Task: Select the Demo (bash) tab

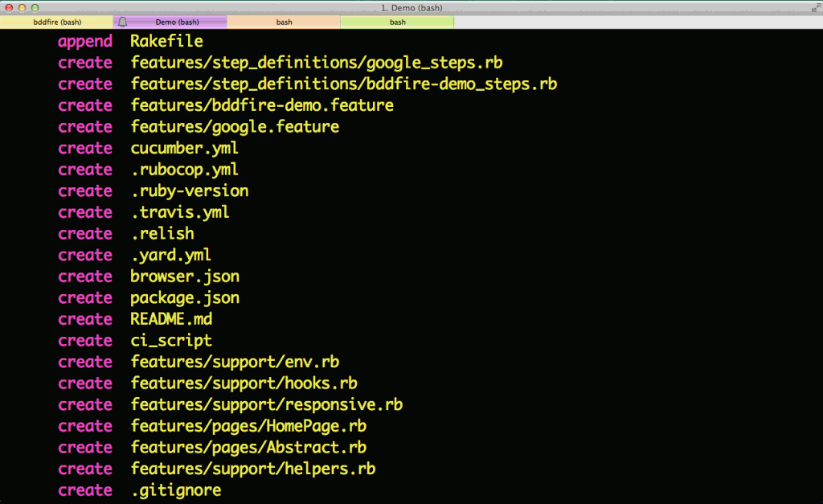Action: 177,23
